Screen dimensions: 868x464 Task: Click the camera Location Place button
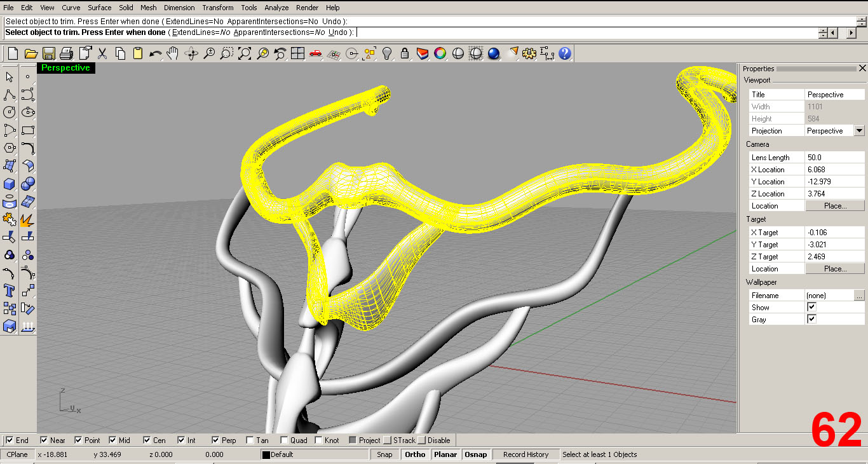(835, 206)
